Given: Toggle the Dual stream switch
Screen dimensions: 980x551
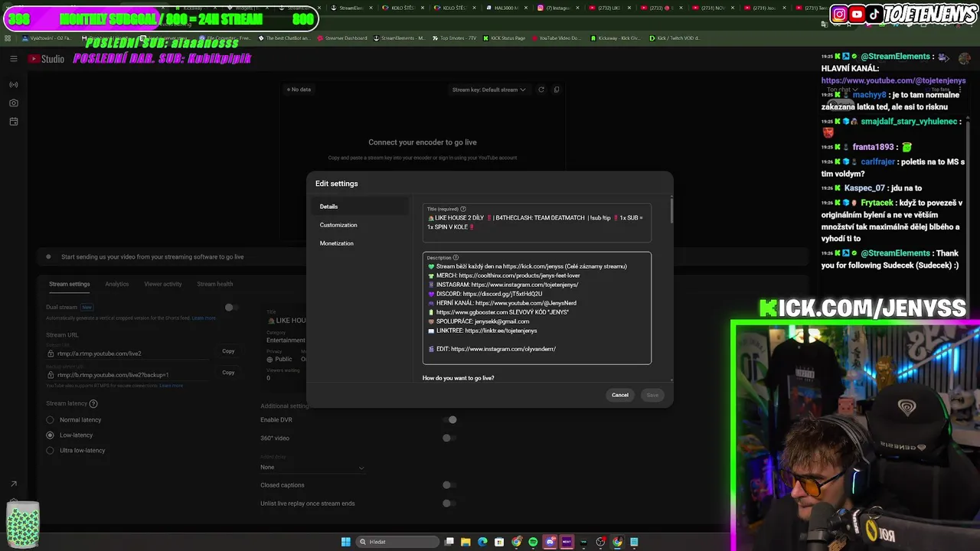Looking at the screenshot, I should [x=230, y=307].
